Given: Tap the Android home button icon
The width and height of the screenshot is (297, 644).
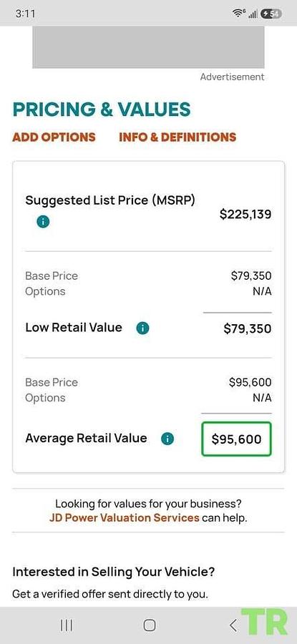Looking at the screenshot, I should (149, 625).
